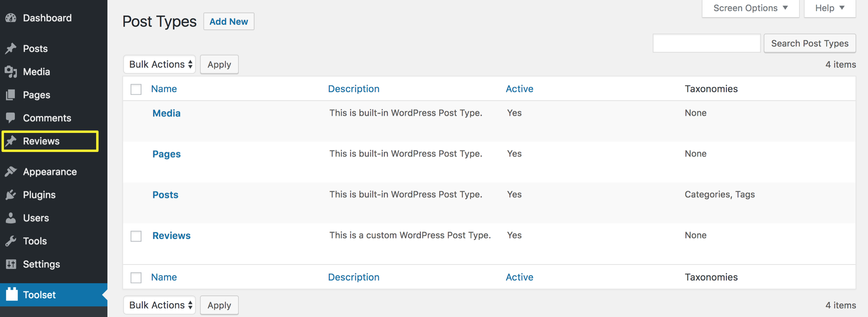Open the bottom Bulk Actions dropdown
Screen dimensions: 868x317
click(x=160, y=305)
